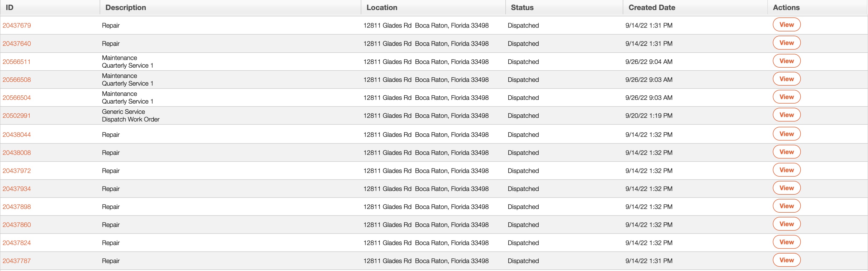Open work order ID 20437972
The width and height of the screenshot is (868, 271).
click(16, 171)
